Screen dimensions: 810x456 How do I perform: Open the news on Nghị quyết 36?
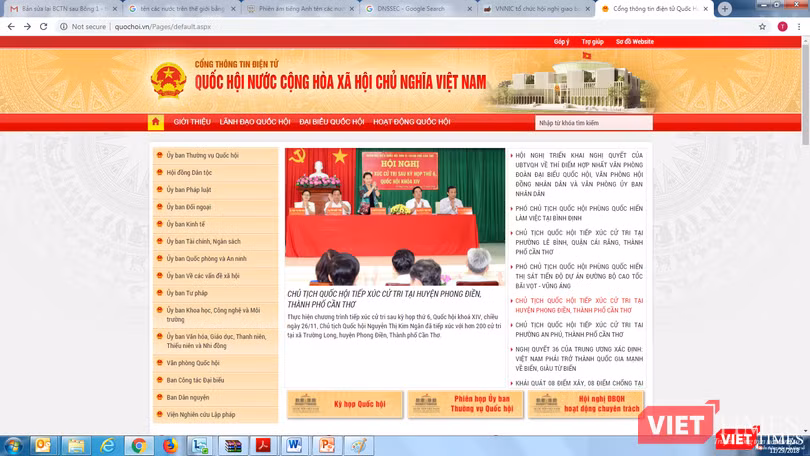pos(579,359)
